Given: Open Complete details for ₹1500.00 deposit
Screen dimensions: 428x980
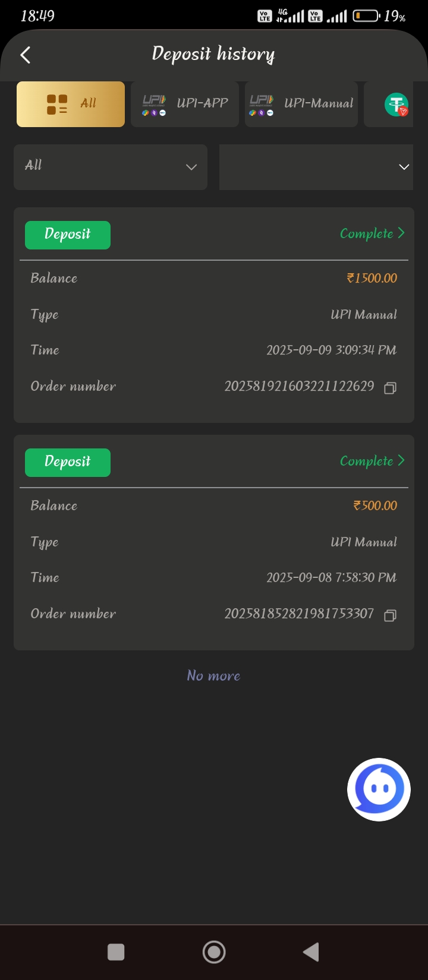Looking at the screenshot, I should click(372, 234).
